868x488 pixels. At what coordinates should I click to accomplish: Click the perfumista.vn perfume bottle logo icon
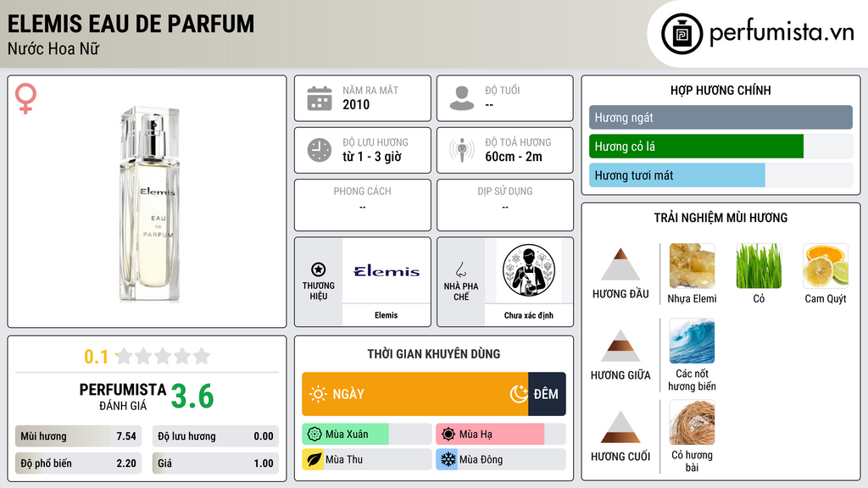point(682,34)
